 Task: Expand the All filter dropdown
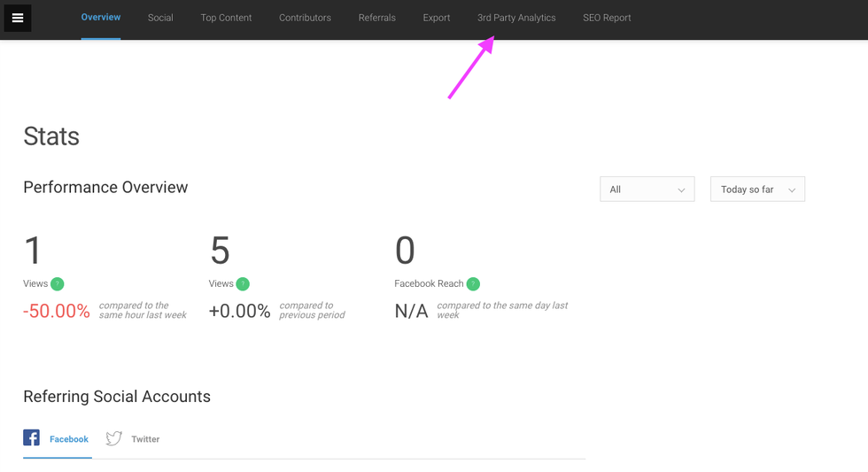point(647,190)
